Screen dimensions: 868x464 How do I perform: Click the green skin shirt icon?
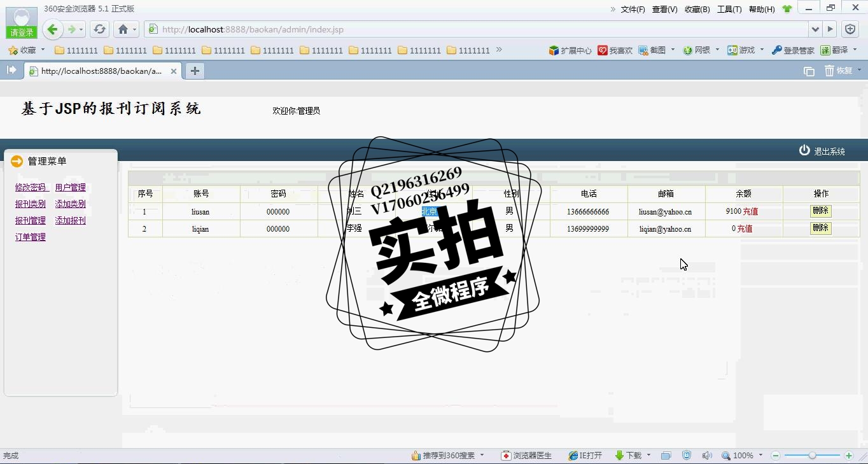tap(787, 9)
